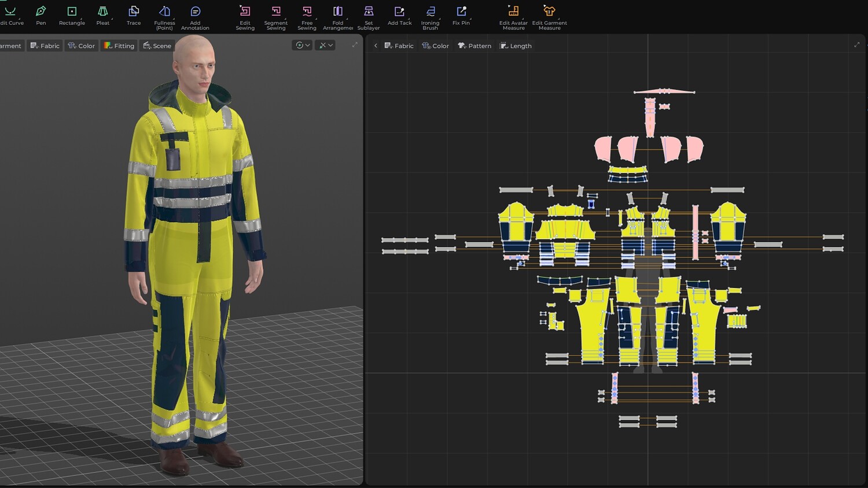Open the axis gizmo dropdown in 3D view

point(326,45)
